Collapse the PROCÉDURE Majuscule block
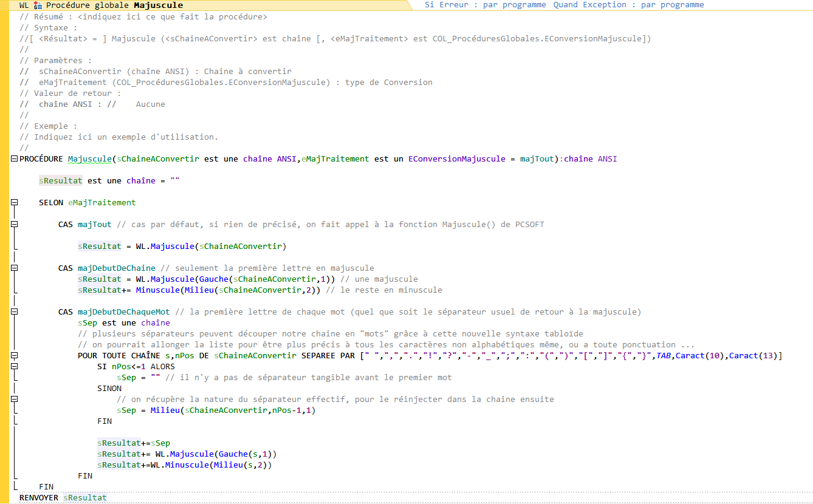 pyautogui.click(x=14, y=158)
